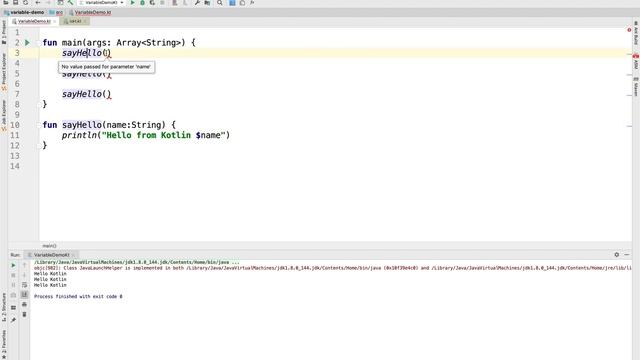
Task: Open the Maven tool window on the right stripe
Action: pos(636,87)
